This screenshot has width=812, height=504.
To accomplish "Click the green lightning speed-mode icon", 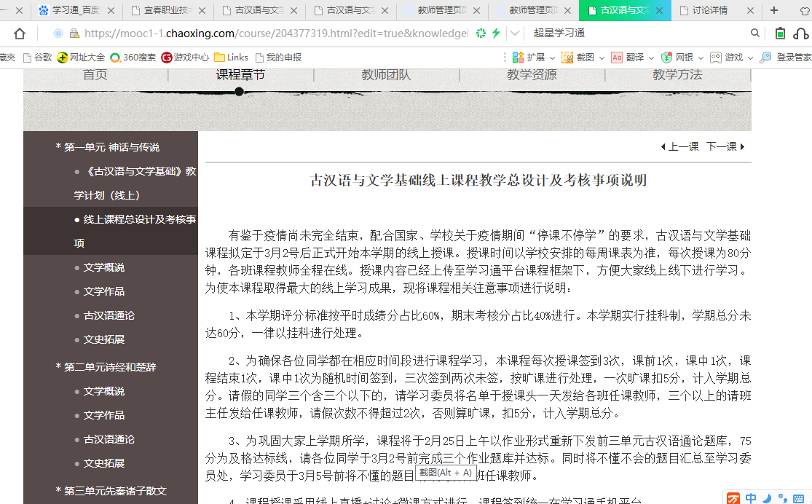I will click(x=496, y=34).
